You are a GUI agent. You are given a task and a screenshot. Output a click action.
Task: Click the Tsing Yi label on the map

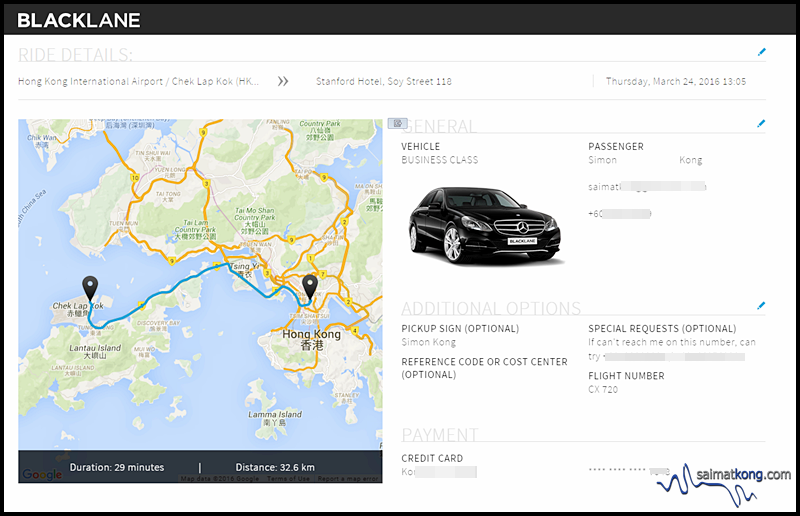244,269
